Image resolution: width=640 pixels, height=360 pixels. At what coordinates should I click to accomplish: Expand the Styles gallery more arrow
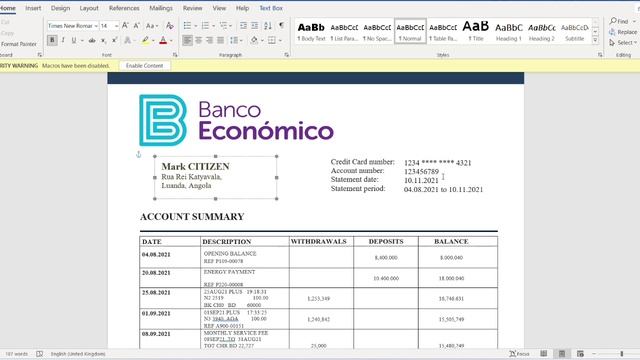(x=596, y=40)
